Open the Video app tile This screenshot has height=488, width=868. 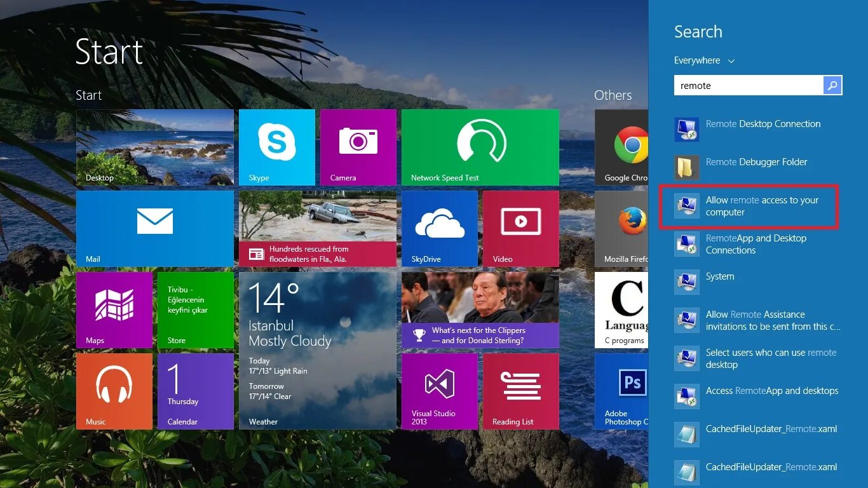tap(521, 229)
